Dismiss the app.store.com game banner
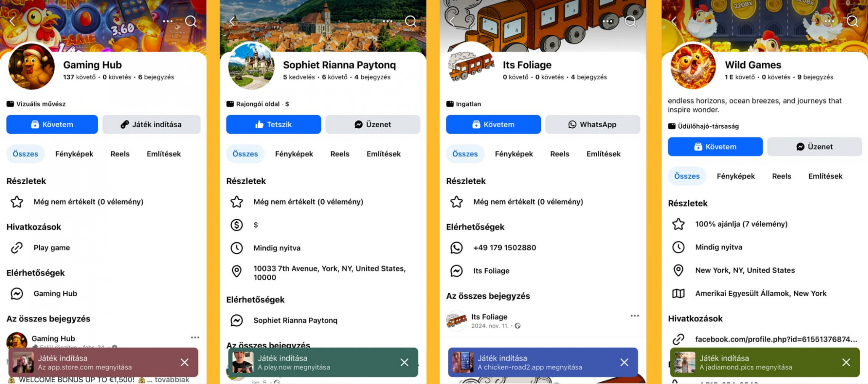This screenshot has height=384, width=868. coord(184,362)
